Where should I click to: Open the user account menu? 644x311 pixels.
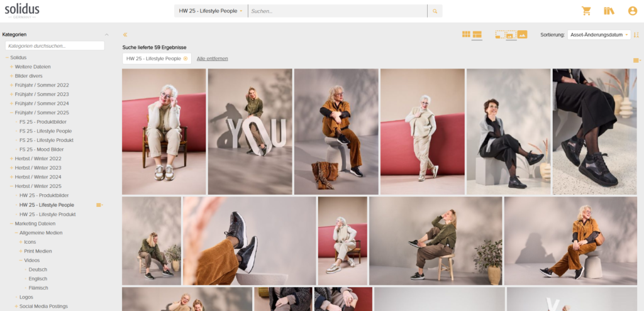632,11
